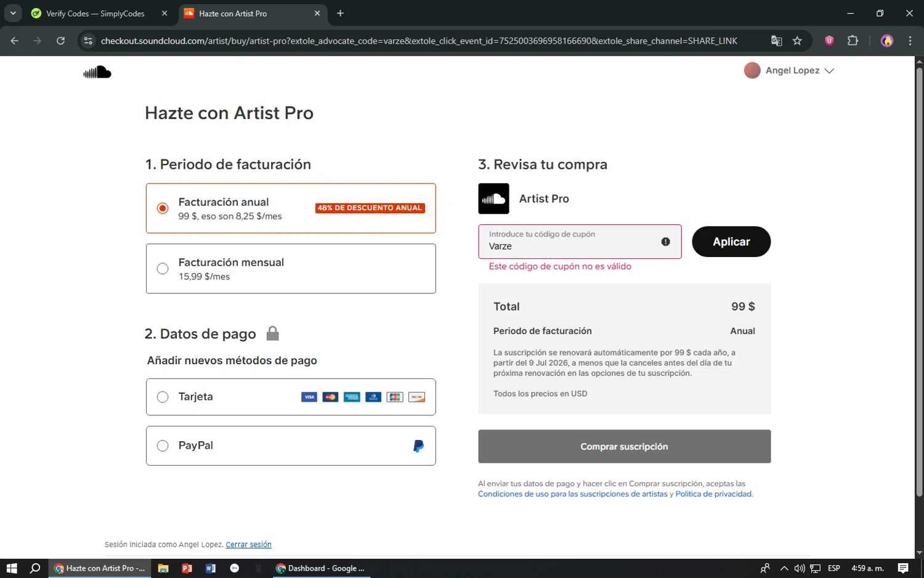Open the Windows notification center
This screenshot has height=578, width=924.
(x=903, y=568)
